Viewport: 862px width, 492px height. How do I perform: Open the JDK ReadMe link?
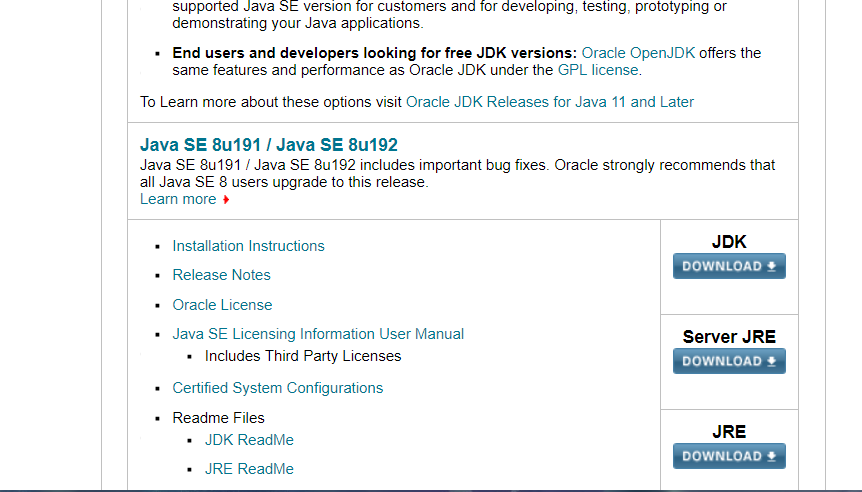coord(249,440)
